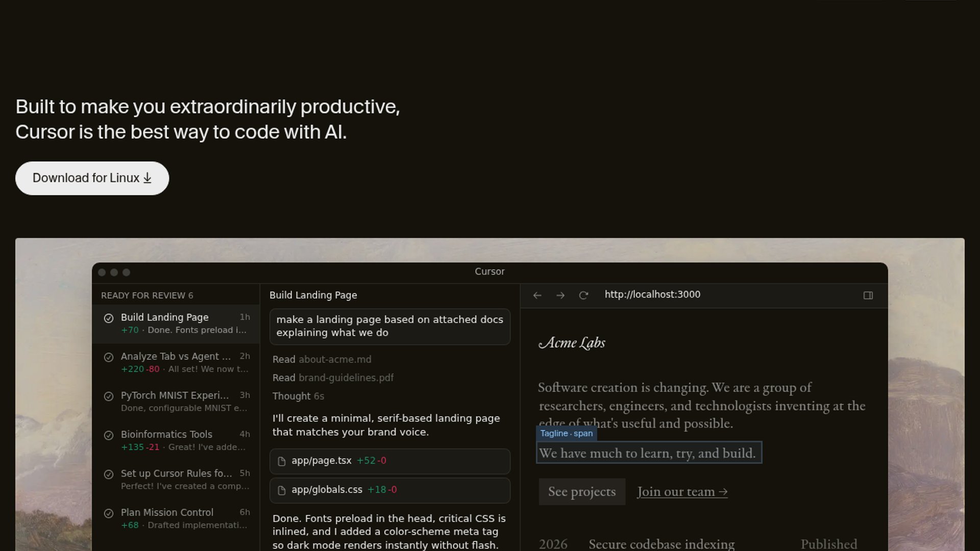
Task: Click Plan Mission Control checkmark icon
Action: (x=109, y=513)
